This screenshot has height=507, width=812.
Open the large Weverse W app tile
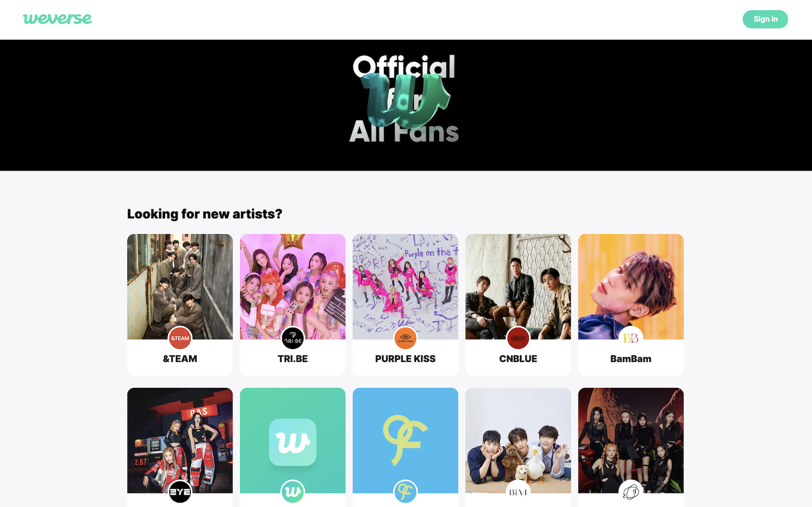pos(293,440)
